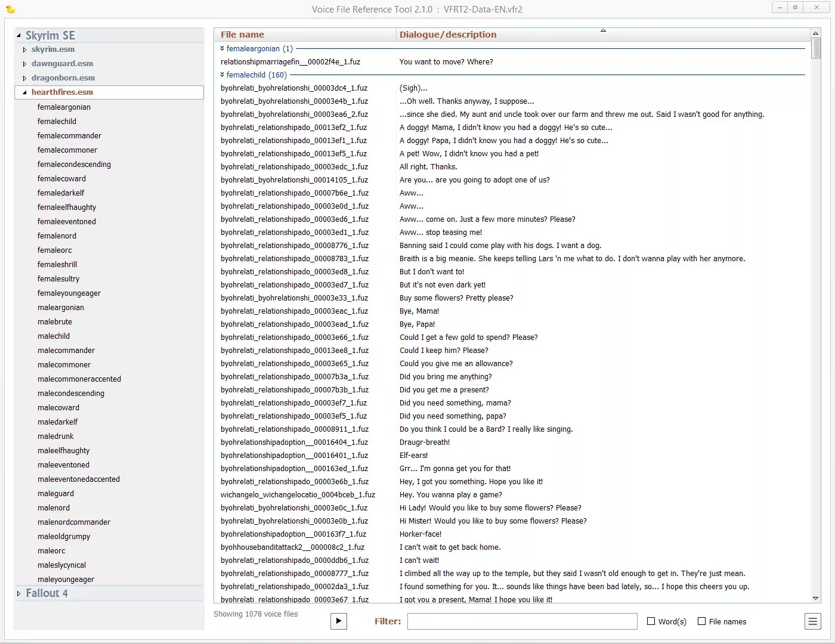Select the malechild voice type
835x644 pixels.
(x=54, y=336)
